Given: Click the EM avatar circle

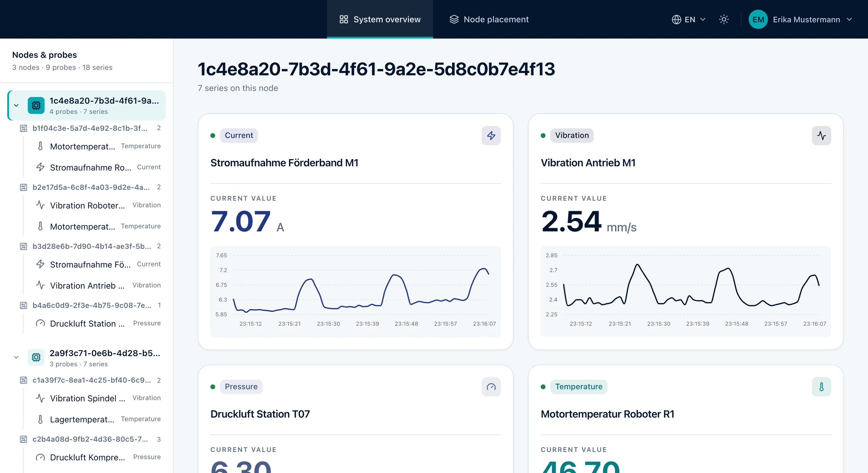Looking at the screenshot, I should tap(758, 20).
